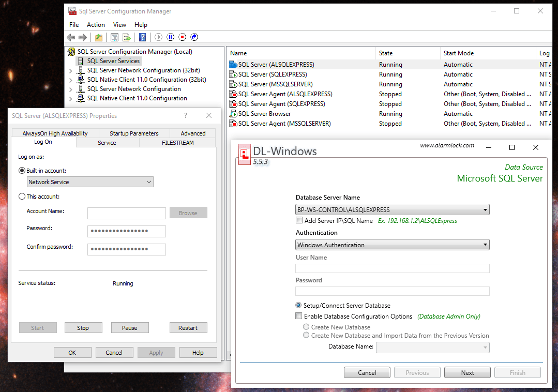
Task: Click the SQL Server Agent (SQLEXPRESS) icon
Action: click(x=233, y=104)
